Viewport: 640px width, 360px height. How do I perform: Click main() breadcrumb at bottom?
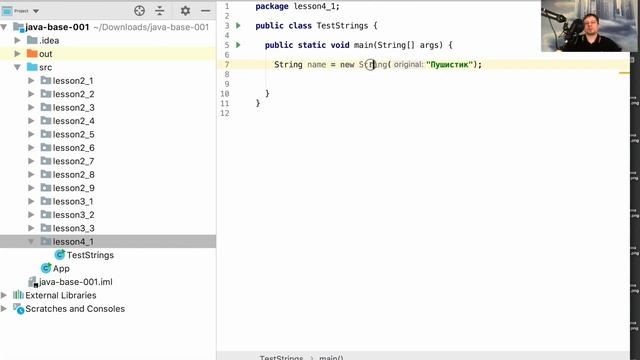[x=331, y=358]
